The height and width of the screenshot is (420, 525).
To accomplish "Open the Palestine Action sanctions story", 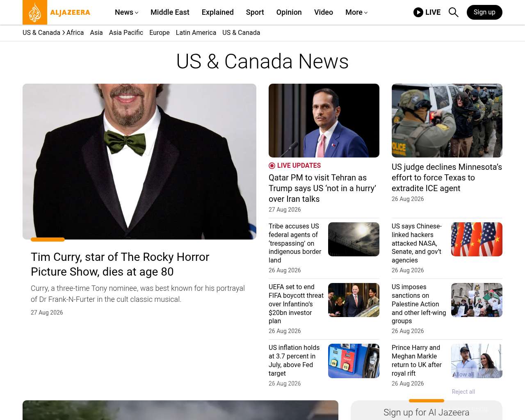I will point(419,304).
